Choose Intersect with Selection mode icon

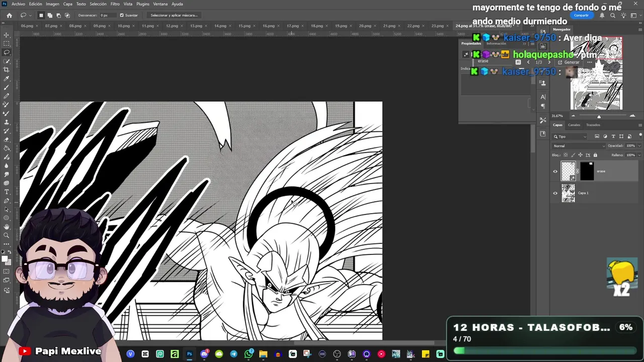click(x=67, y=15)
